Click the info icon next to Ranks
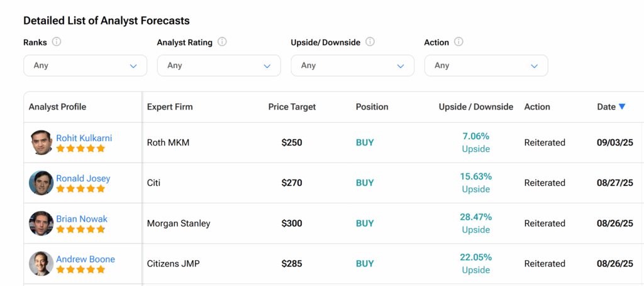Image resolution: width=644 pixels, height=286 pixels. 57,42
